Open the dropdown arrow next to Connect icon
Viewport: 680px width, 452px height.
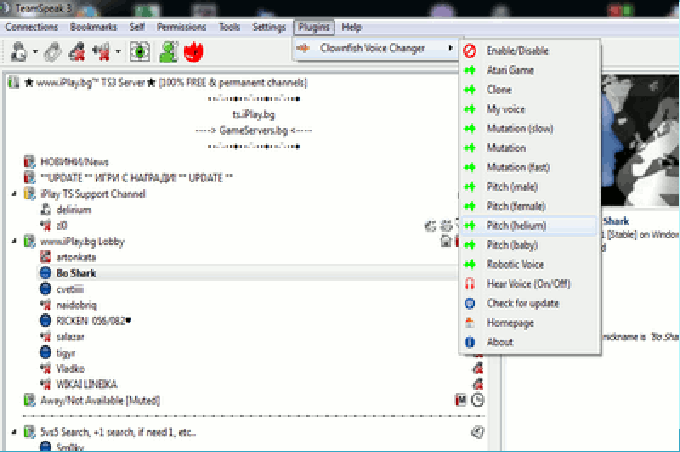(x=36, y=51)
